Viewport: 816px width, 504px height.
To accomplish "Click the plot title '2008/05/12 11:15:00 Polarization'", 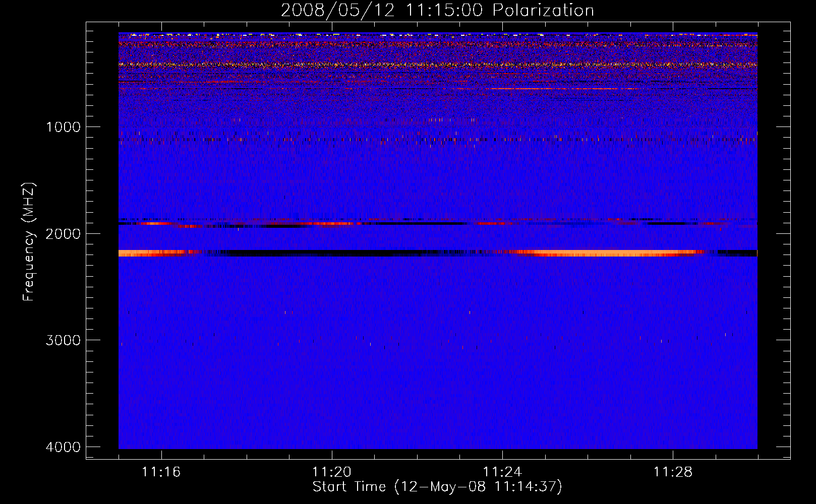I will coord(437,10).
